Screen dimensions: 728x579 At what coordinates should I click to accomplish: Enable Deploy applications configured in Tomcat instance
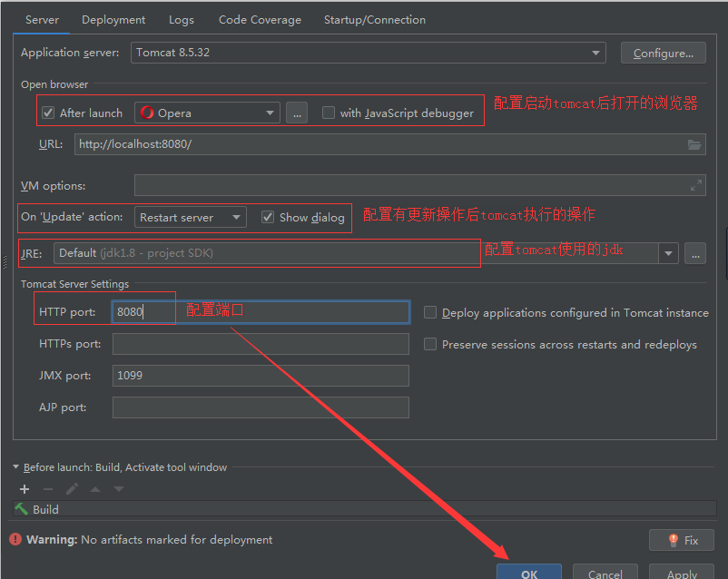[430, 312]
